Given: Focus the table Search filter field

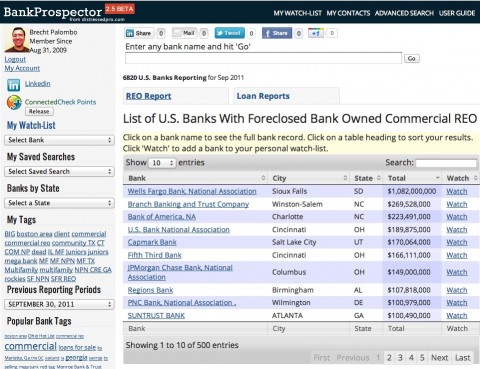Looking at the screenshot, I should pyautogui.click(x=446, y=163).
